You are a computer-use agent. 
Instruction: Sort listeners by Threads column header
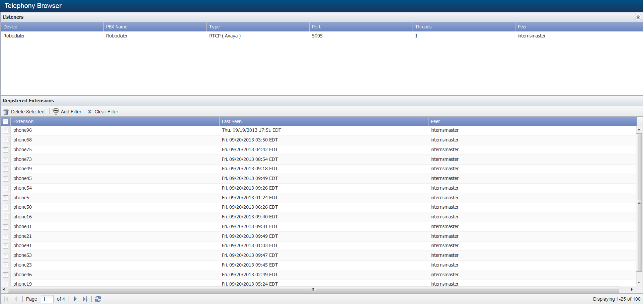(464, 27)
